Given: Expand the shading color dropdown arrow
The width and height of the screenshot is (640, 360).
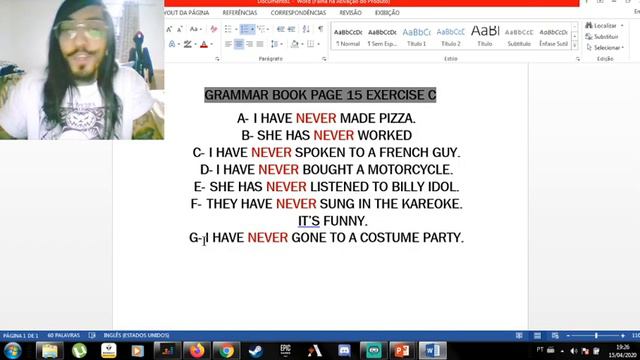Looking at the screenshot, I should [x=302, y=44].
